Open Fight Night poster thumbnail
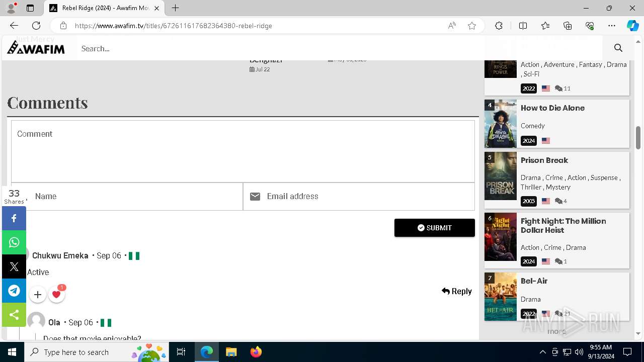Screen dimensions: 644x362 point(501,237)
